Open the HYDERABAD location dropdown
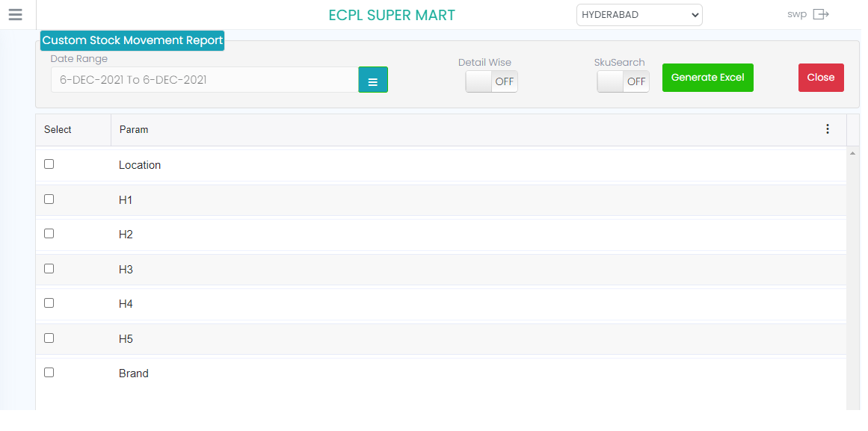The width and height of the screenshot is (868, 431). click(639, 15)
